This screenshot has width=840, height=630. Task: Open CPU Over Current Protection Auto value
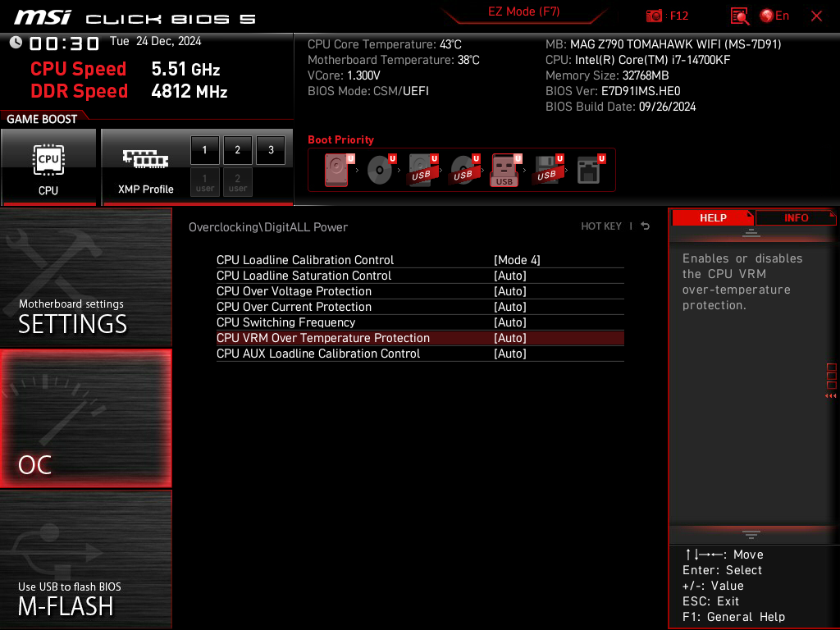pyautogui.click(x=510, y=307)
